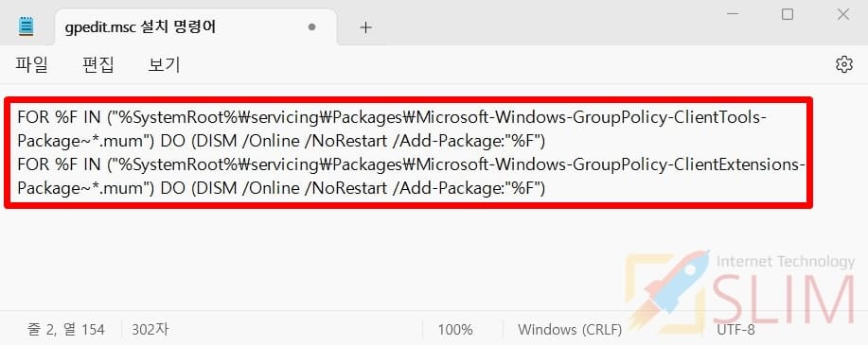Click the UTF-8 encoding indicator
This screenshot has width=868, height=345.
(735, 330)
